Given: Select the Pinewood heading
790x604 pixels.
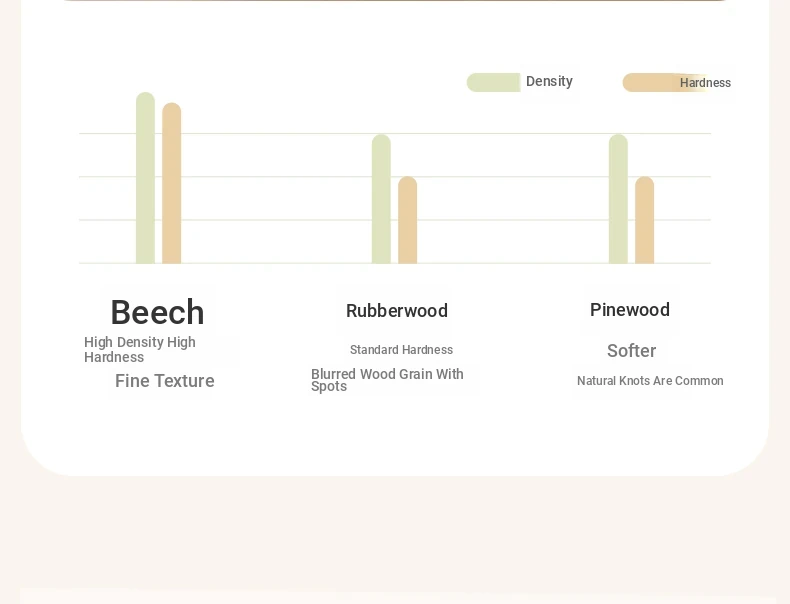Looking at the screenshot, I should click(630, 310).
